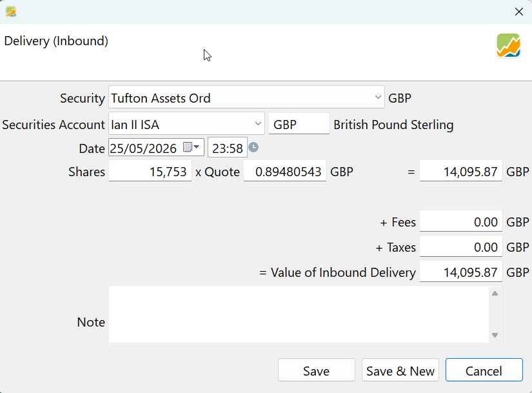Click the Cancel button
This screenshot has width=532, height=393.
tap(484, 370)
